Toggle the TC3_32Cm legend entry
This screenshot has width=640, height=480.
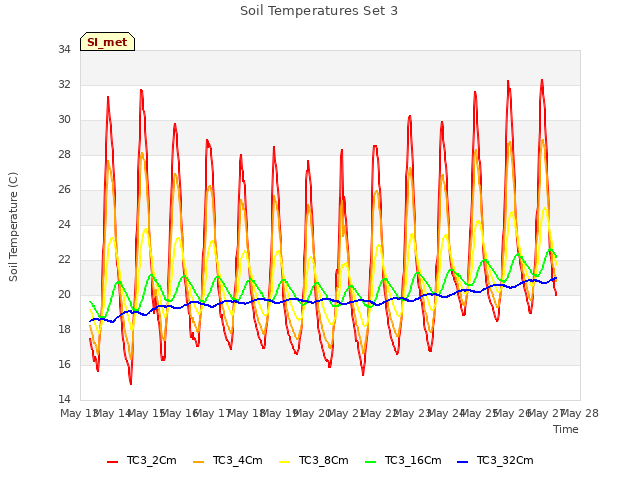coord(495,461)
